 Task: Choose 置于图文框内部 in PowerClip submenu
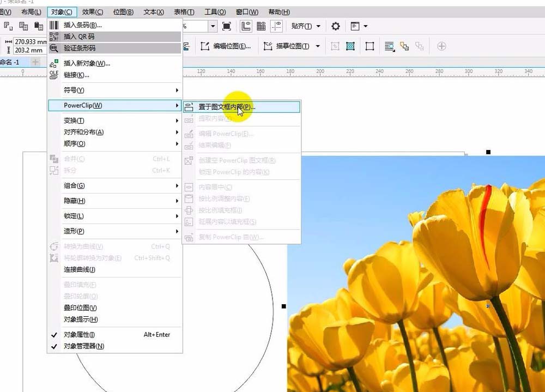(x=241, y=107)
